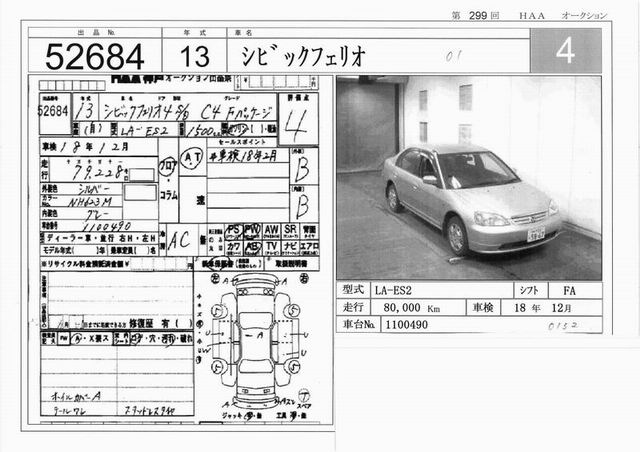Image resolution: width=640 pixels, height=452 pixels.
Task: Click the カワ leather option box
Action: pyautogui.click(x=233, y=248)
